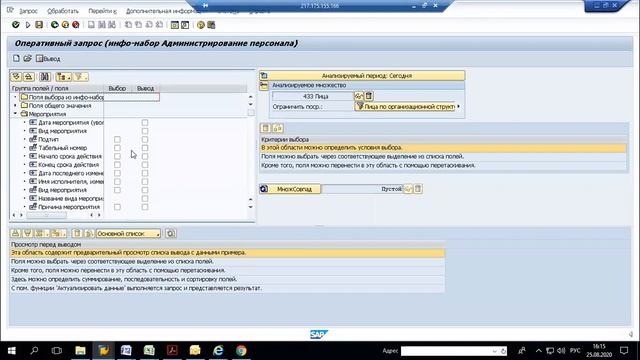The image size is (640, 360).
Task: Click the yellow Help question mark icon
Action: [200, 25]
